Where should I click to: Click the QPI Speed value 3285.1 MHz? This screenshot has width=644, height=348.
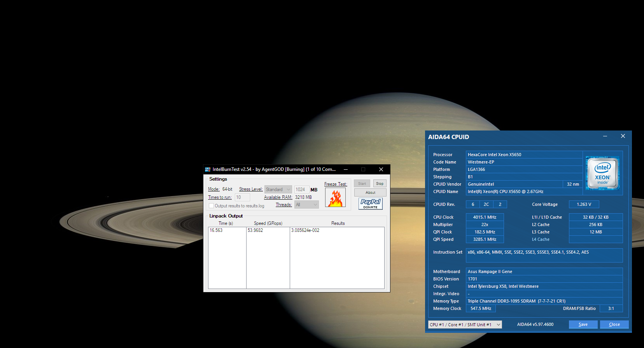(x=485, y=239)
